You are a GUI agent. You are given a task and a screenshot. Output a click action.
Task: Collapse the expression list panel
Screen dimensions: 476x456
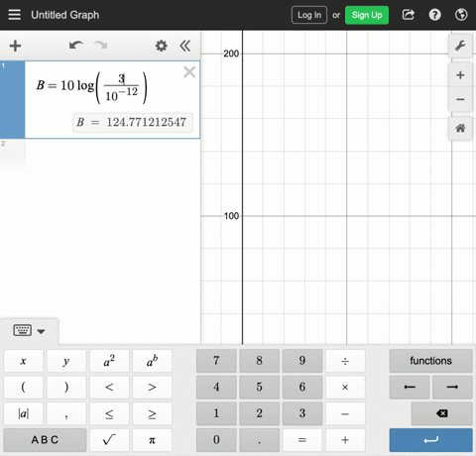185,46
